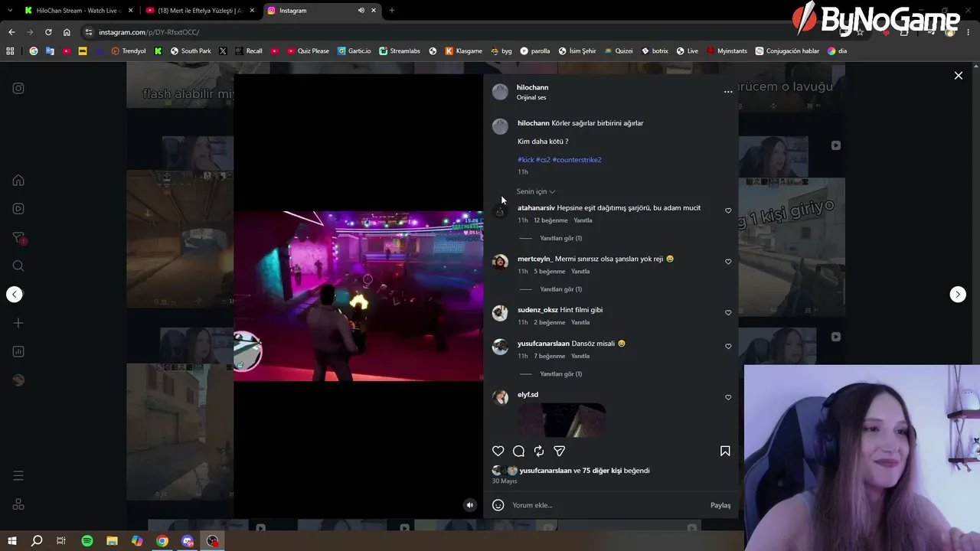Open the Trendyol bookmark
This screenshot has width=980, height=551.
click(x=128, y=51)
